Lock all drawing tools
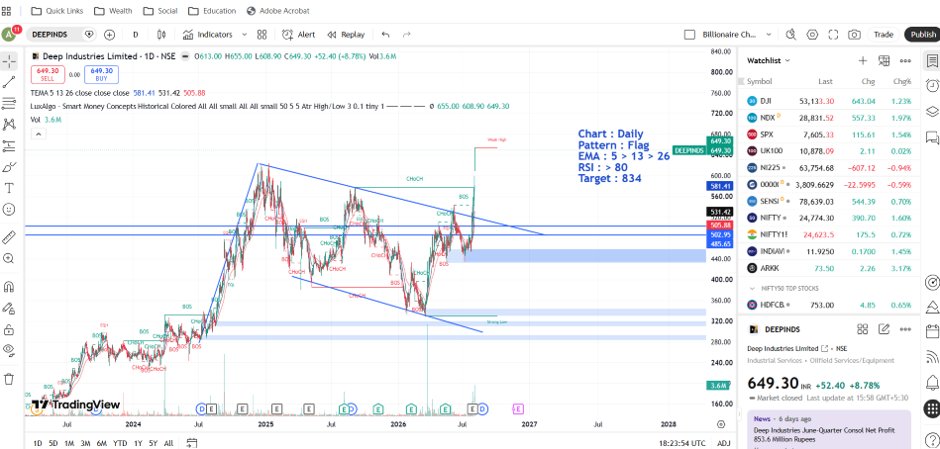Viewport: 940px width, 449px height. point(9,329)
